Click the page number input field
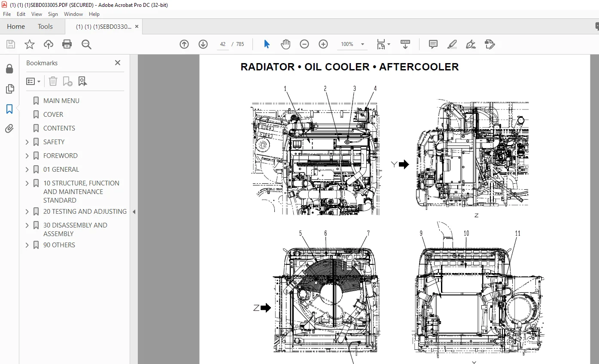Viewport: 599px width, 364px height. click(x=222, y=44)
